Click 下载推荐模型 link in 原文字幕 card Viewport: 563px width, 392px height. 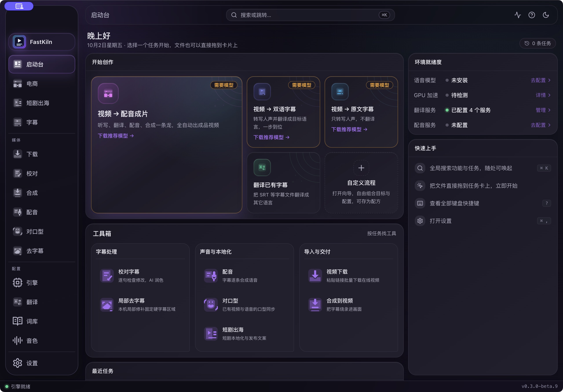tap(349, 129)
